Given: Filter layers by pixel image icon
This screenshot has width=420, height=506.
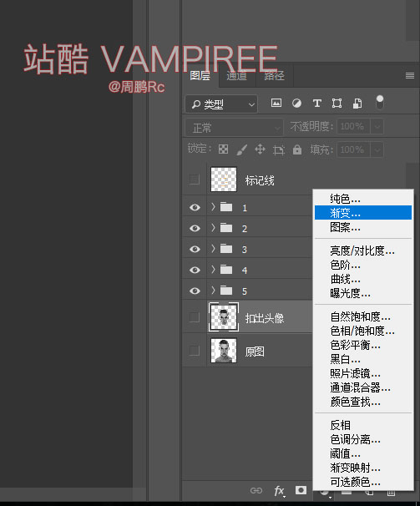Looking at the screenshot, I should pyautogui.click(x=276, y=104).
